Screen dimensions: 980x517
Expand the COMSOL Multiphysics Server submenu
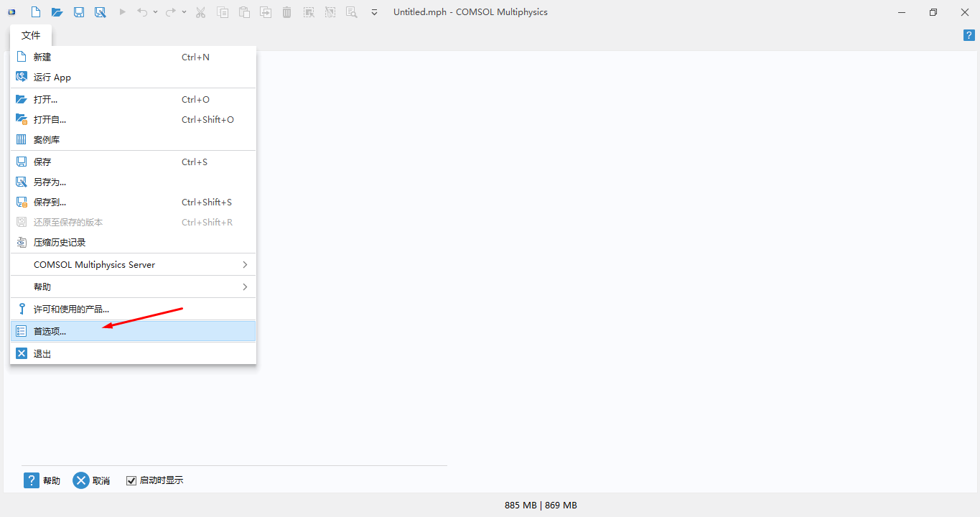[133, 265]
